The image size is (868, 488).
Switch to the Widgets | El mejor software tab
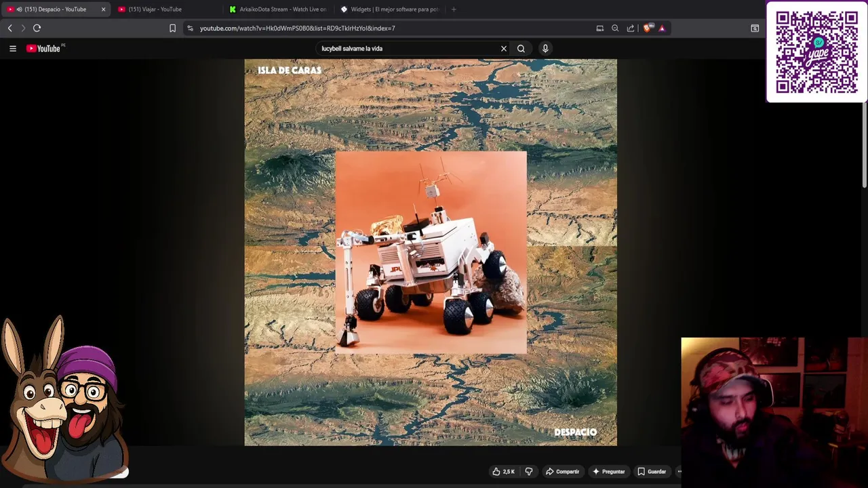pyautogui.click(x=390, y=9)
